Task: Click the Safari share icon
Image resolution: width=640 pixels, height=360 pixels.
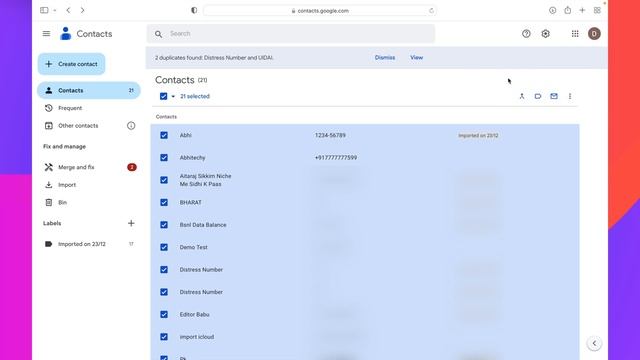Action: [567, 10]
